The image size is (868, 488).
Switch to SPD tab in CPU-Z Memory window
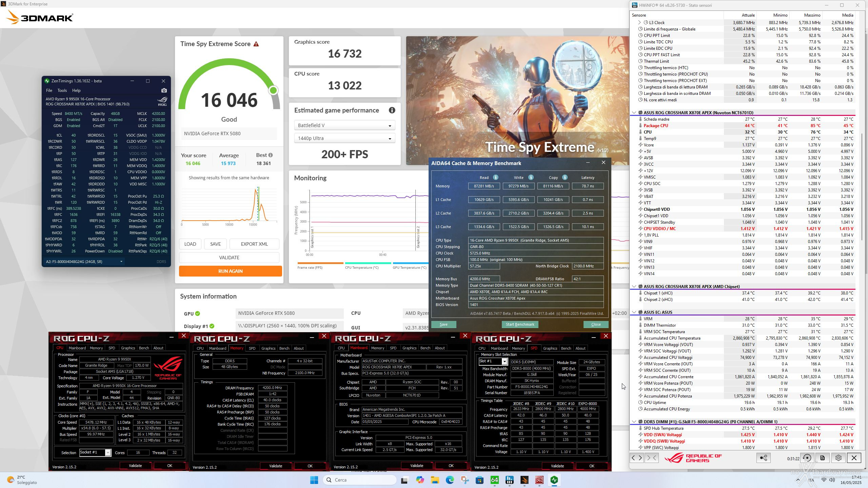click(252, 348)
